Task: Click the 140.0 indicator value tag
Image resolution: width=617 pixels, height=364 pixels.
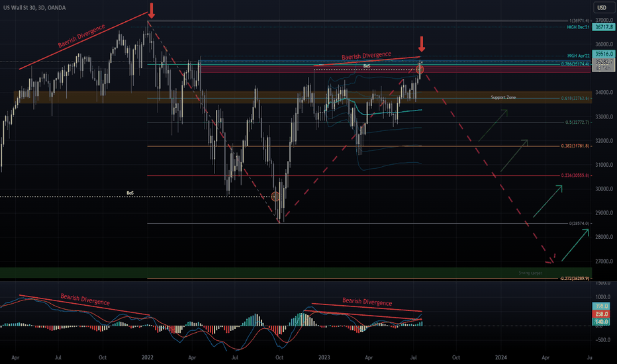Action: click(601, 322)
